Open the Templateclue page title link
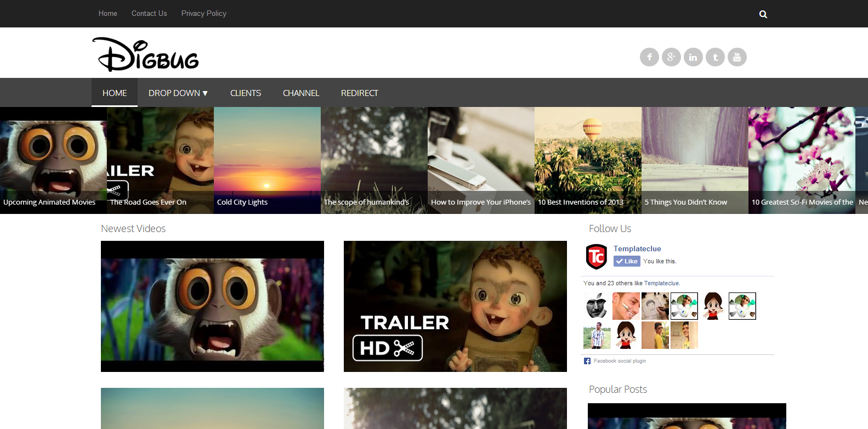The image size is (868, 429). [637, 249]
